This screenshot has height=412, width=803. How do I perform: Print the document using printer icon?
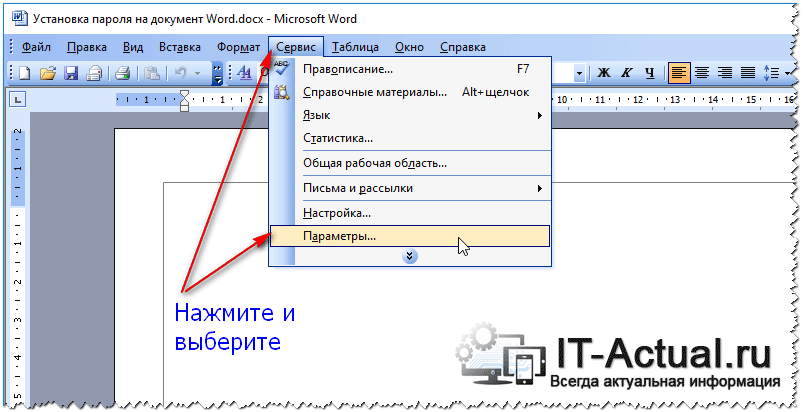coord(123,73)
